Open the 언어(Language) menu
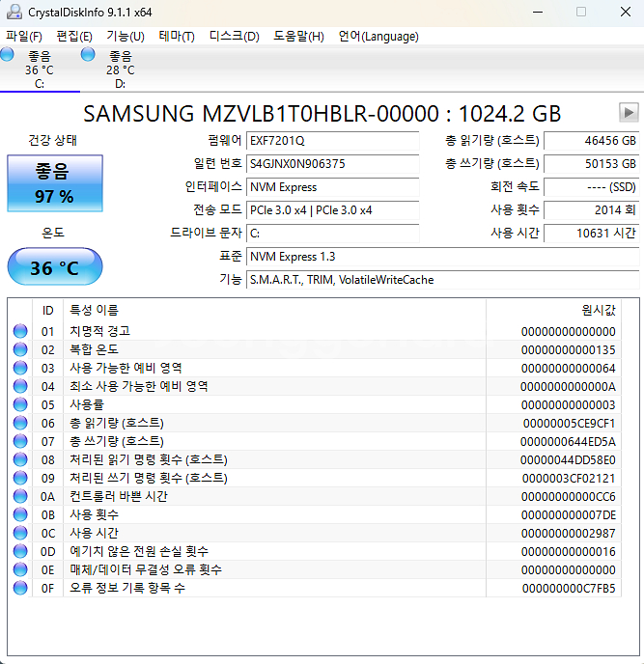 click(378, 37)
